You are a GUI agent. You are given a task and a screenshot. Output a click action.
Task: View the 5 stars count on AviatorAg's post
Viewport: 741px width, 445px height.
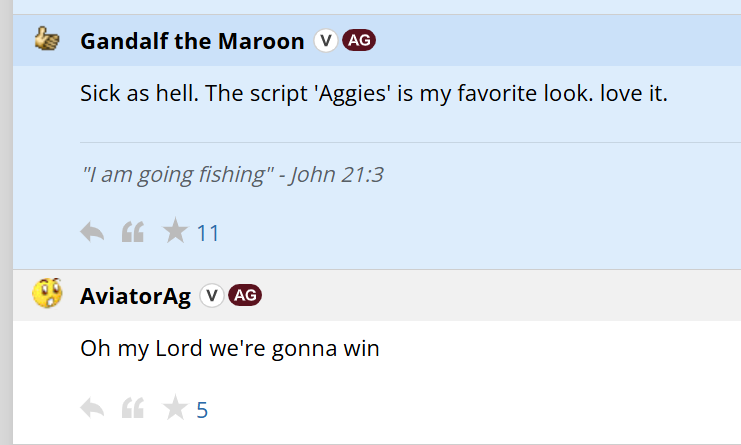point(202,410)
